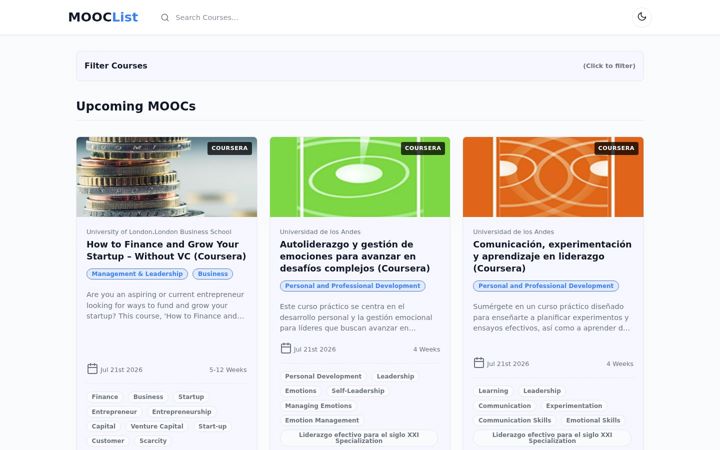Select Personal and Professional Development pill on Comunicación card
This screenshot has height=450, width=720.
(x=546, y=286)
